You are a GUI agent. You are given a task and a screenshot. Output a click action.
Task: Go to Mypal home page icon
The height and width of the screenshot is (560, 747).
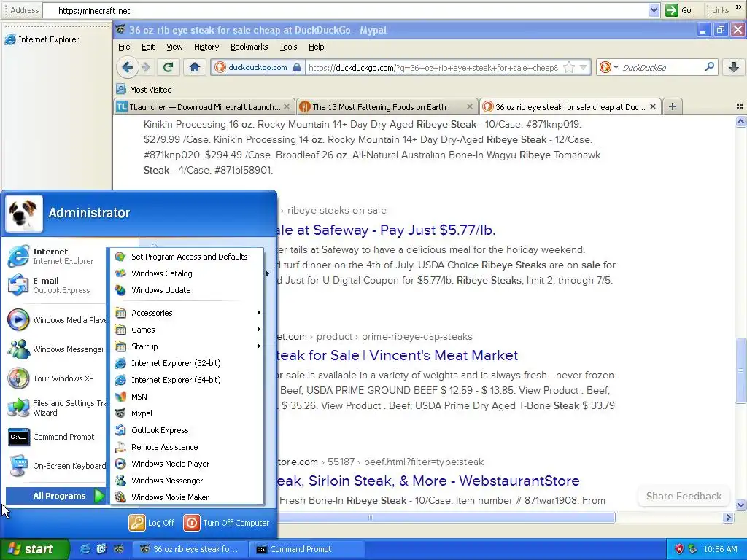click(194, 67)
